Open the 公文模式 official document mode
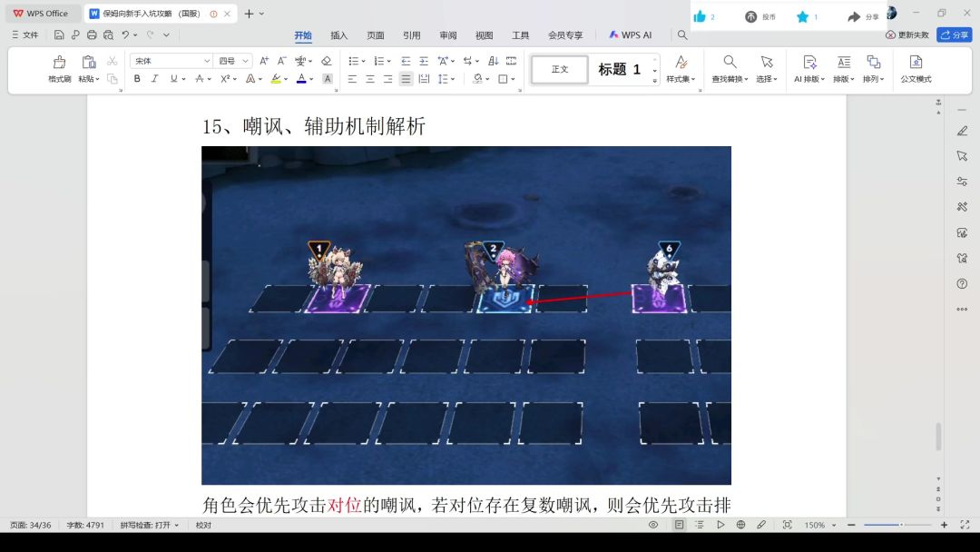The image size is (980, 552). (x=916, y=63)
